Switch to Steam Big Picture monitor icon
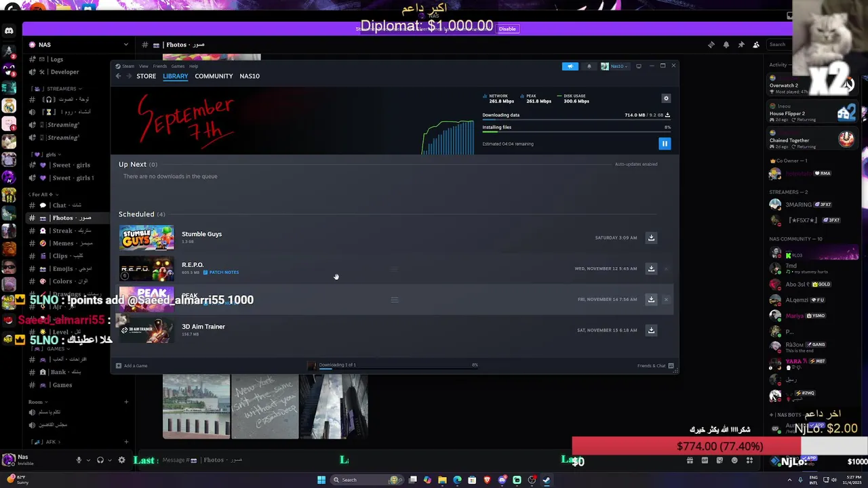 click(x=638, y=66)
